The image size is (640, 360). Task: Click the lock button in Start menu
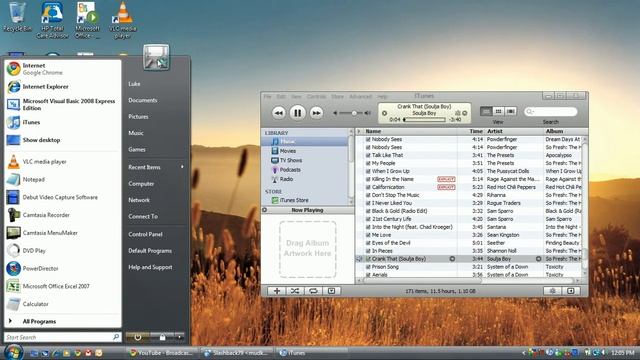pos(162,337)
